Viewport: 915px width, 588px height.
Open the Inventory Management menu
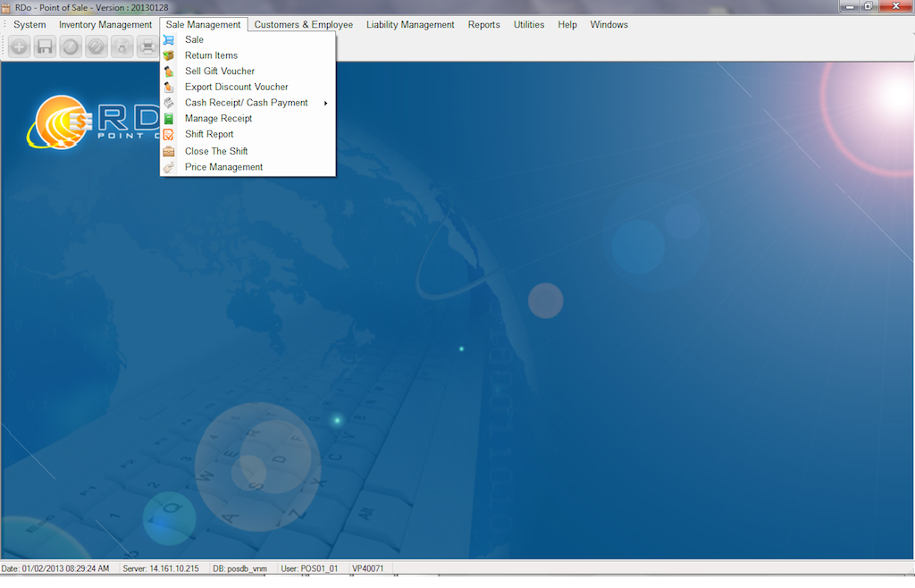[x=105, y=25]
